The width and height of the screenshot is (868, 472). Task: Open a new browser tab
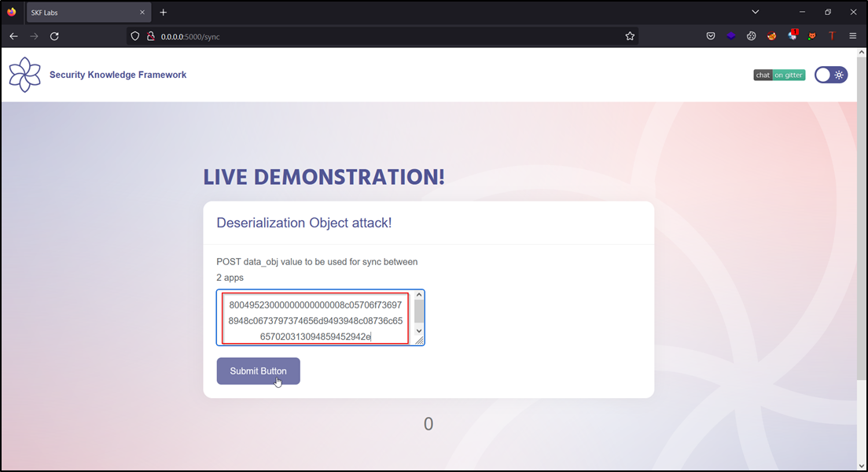coord(163,12)
